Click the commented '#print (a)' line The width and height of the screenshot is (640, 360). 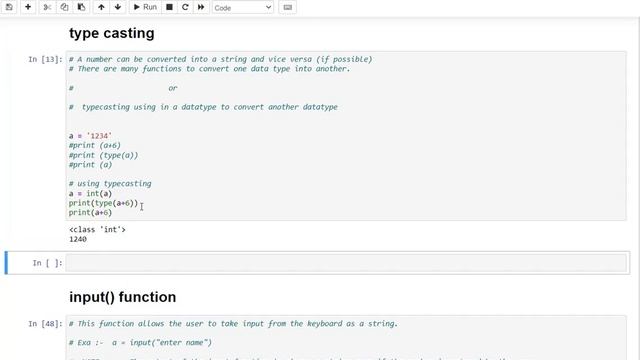(90, 164)
